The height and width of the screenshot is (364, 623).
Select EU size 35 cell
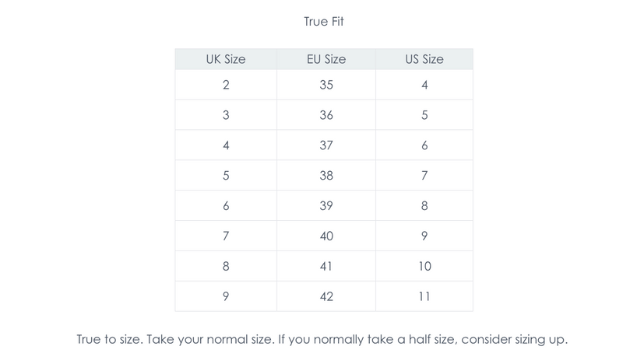[x=326, y=85]
